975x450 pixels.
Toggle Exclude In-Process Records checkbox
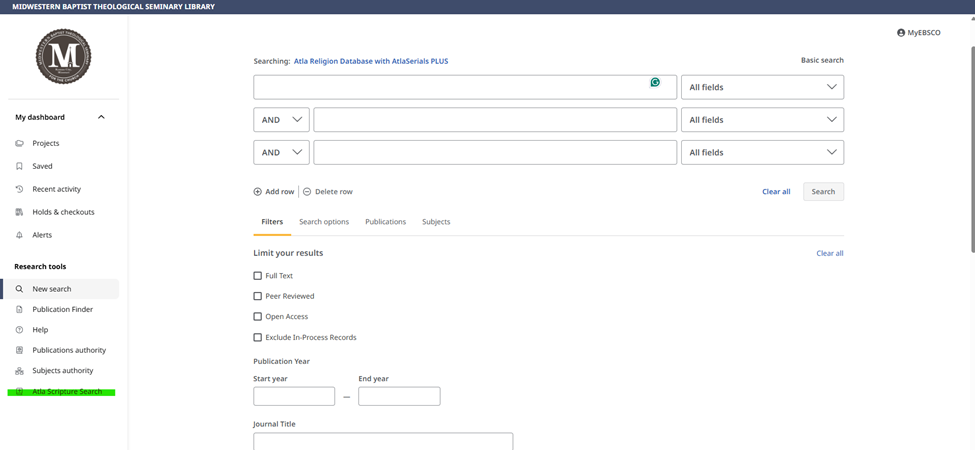(x=257, y=338)
